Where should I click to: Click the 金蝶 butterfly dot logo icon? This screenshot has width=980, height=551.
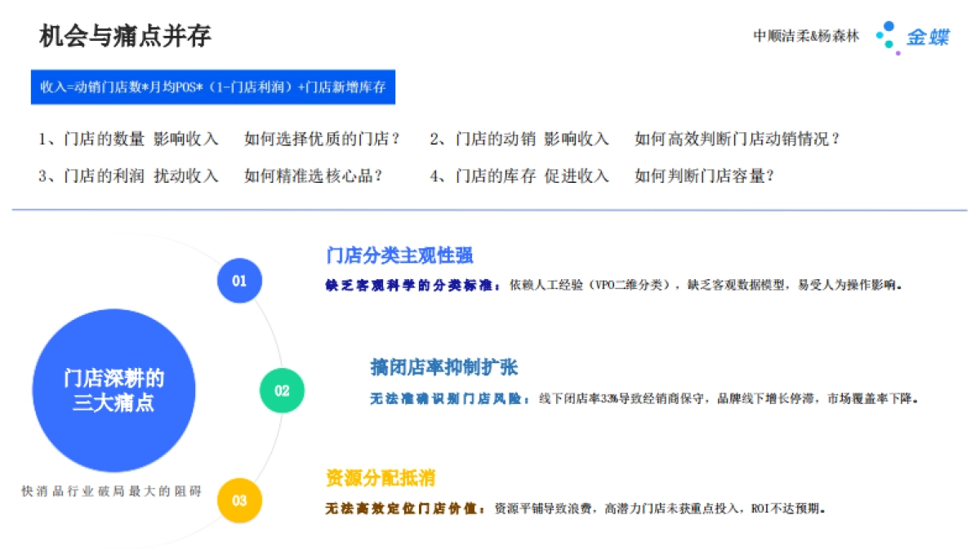click(x=883, y=35)
